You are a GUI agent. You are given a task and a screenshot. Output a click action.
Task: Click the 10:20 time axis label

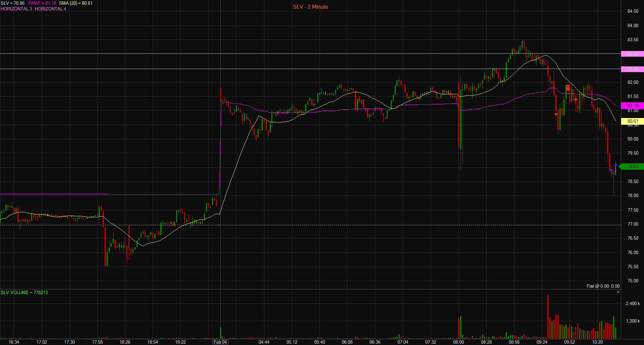click(x=597, y=342)
